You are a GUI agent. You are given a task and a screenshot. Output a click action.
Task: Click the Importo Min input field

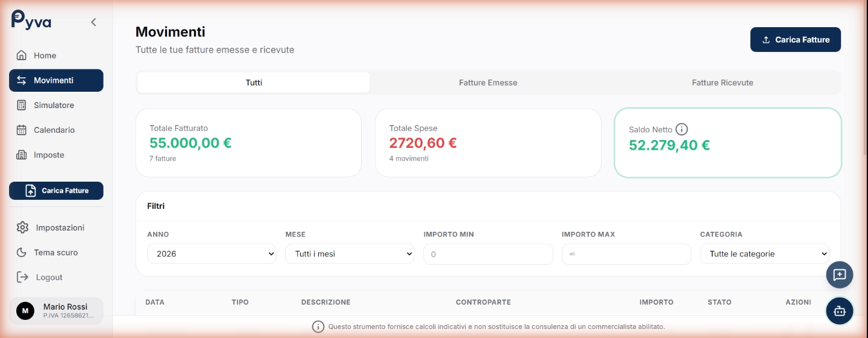(x=488, y=254)
